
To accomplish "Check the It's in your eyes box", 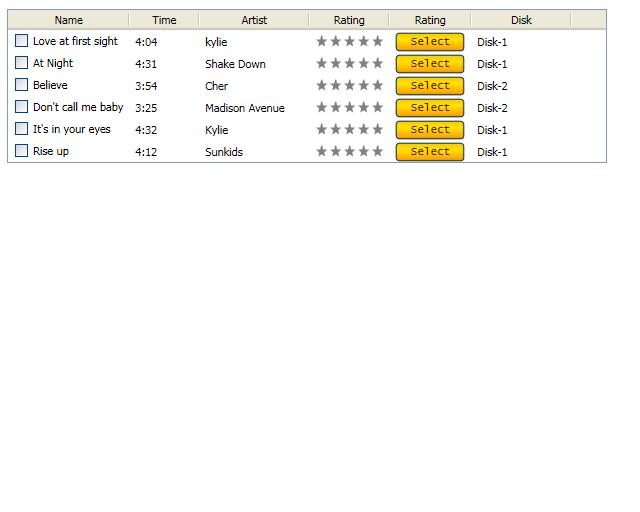I will click(x=21, y=129).
